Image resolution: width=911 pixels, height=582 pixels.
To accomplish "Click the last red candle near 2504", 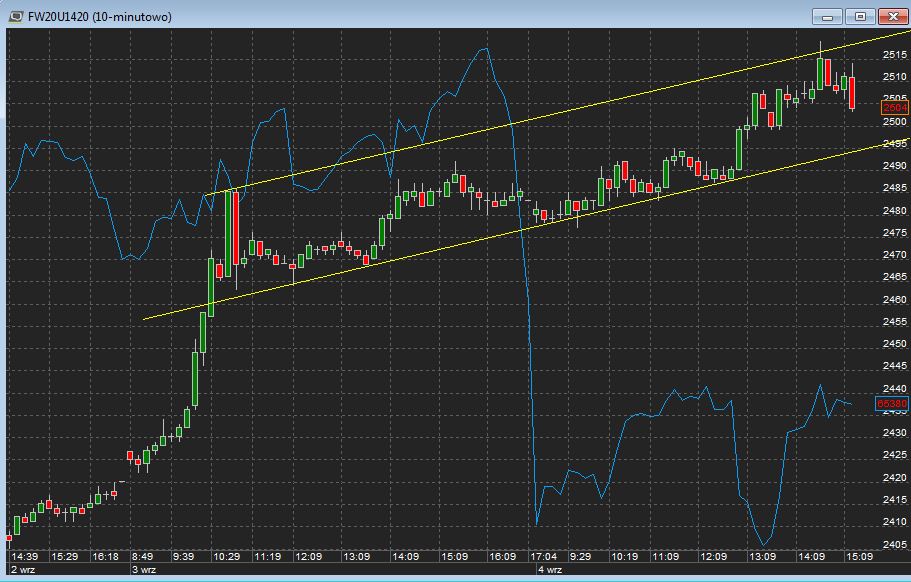I will click(x=852, y=93).
